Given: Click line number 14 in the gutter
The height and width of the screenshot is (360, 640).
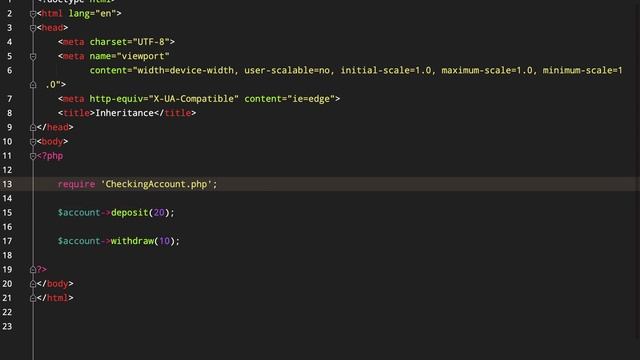Looking at the screenshot, I should (7, 198).
